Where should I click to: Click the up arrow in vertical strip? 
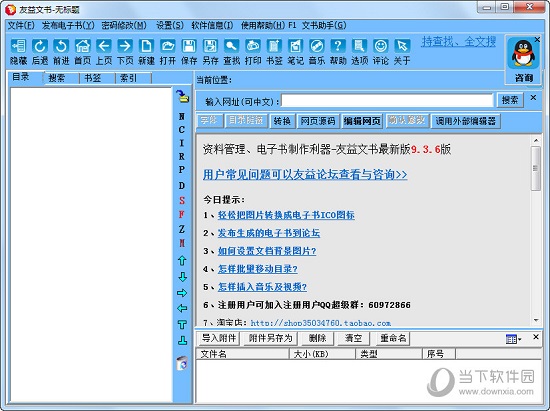[x=182, y=261]
